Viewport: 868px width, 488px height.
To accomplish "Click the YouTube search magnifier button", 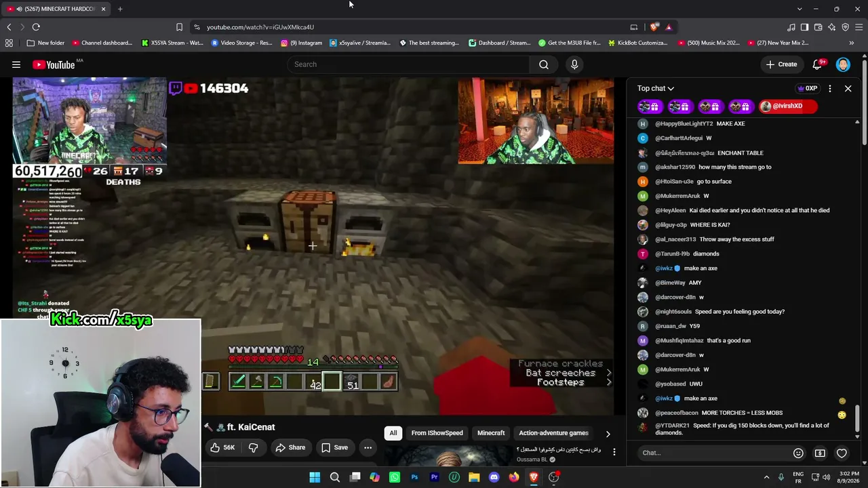I will (x=544, y=64).
